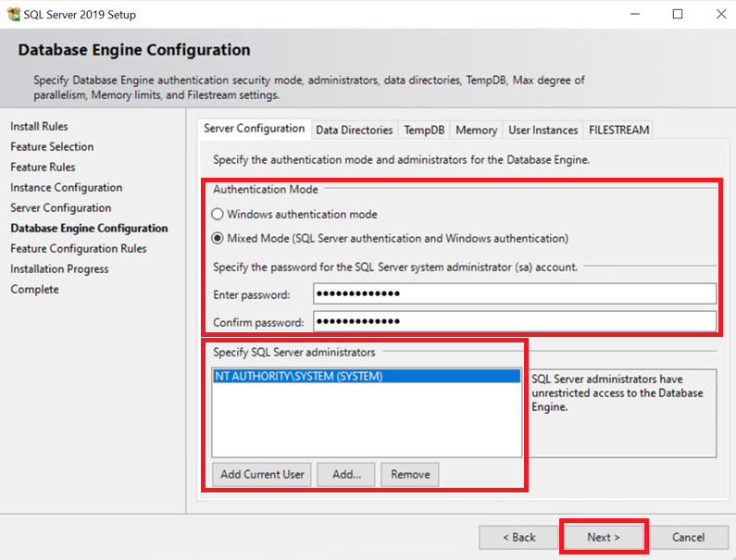
Task: Click the Confirm password field
Action: point(514,321)
